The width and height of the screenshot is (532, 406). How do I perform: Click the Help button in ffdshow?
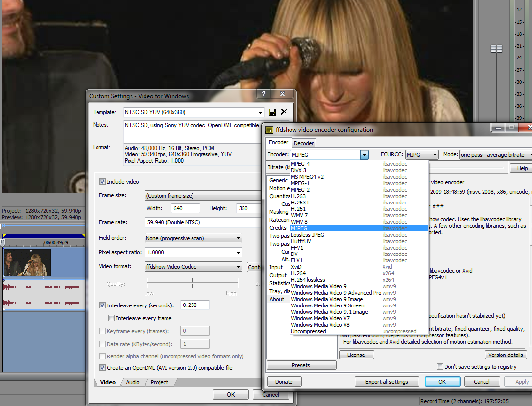522,168
